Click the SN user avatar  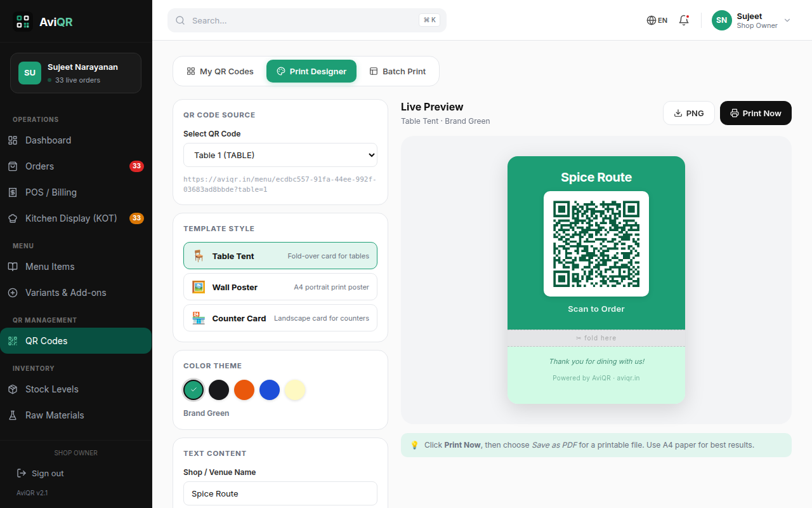(722, 20)
